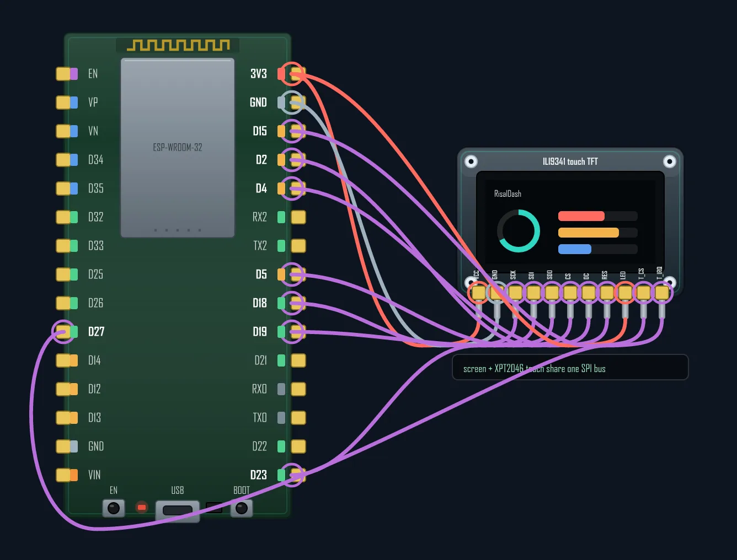The image size is (737, 560).
Task: Click the TX0 pin pad
Action: pos(298,418)
